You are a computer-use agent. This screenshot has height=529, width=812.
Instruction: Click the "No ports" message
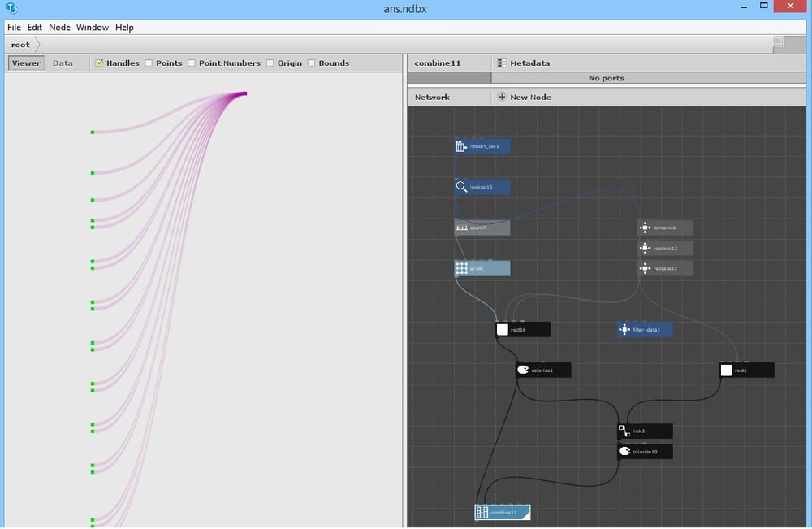click(607, 78)
